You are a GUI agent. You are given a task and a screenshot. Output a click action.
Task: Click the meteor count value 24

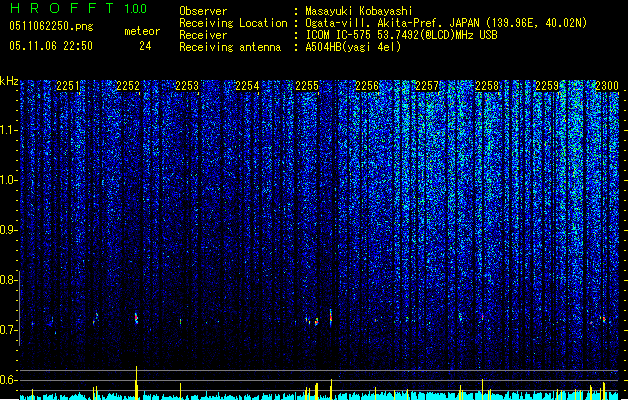coord(145,46)
